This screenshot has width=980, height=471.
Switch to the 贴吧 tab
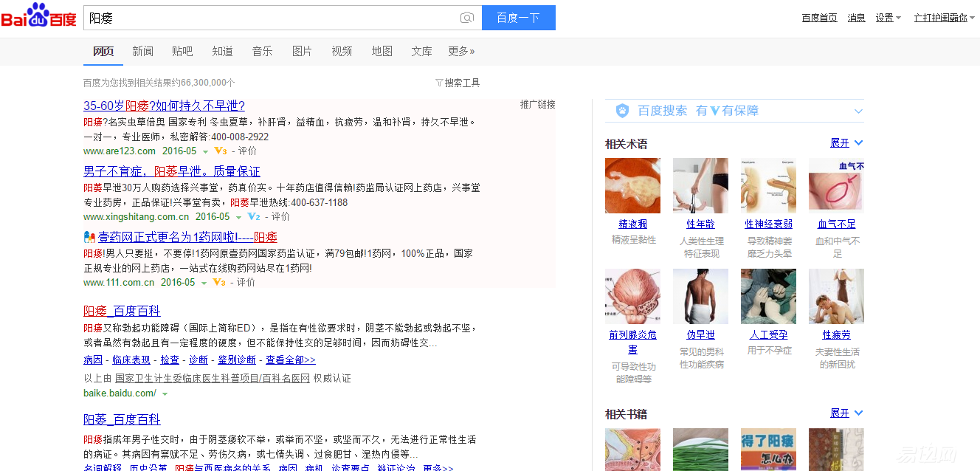[x=182, y=51]
